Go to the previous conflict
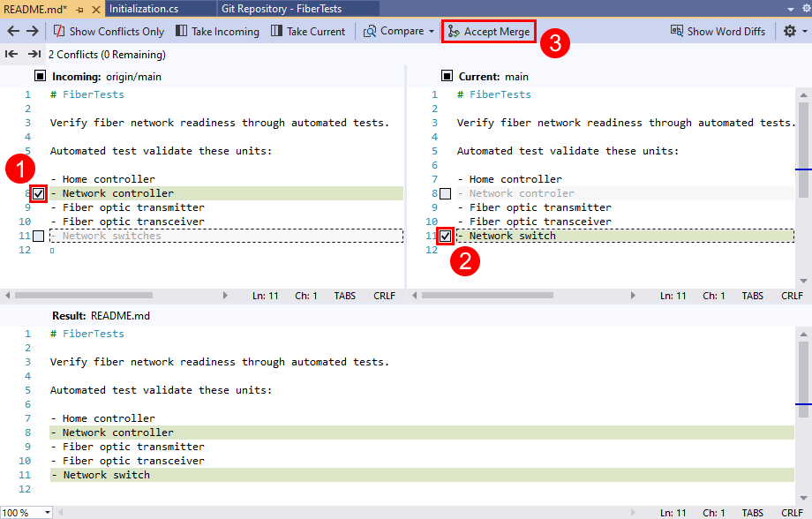 pyautogui.click(x=11, y=53)
